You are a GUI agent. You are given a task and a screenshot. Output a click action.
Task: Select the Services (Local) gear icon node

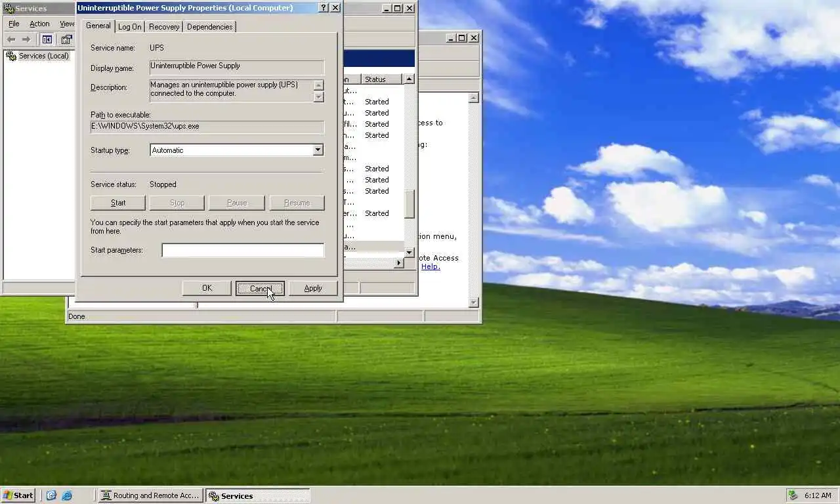[11, 56]
